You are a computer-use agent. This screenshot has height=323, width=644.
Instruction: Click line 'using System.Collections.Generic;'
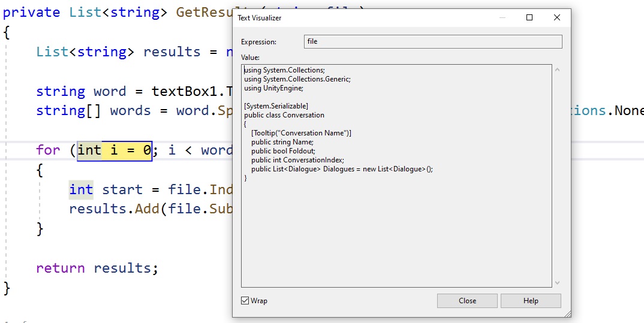(x=297, y=79)
